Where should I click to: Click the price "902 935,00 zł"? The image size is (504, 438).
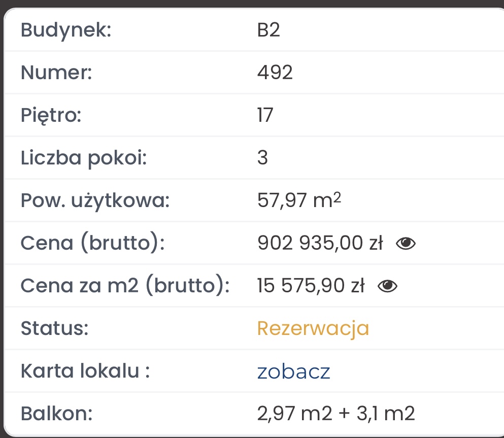point(320,244)
